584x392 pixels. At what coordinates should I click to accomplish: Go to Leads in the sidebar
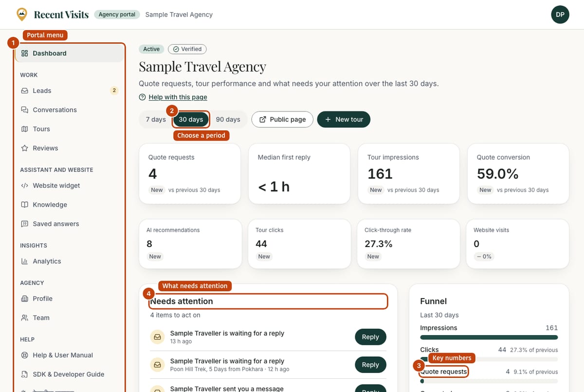[x=69, y=91]
